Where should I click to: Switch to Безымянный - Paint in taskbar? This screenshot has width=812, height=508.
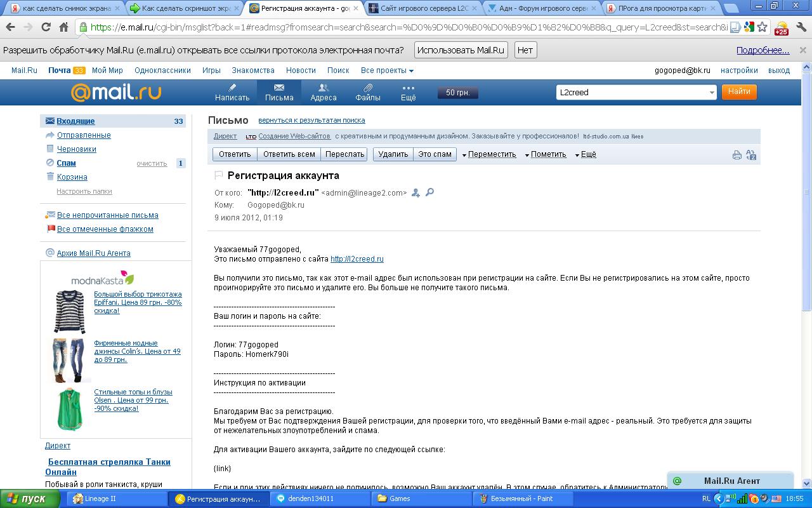523,499
